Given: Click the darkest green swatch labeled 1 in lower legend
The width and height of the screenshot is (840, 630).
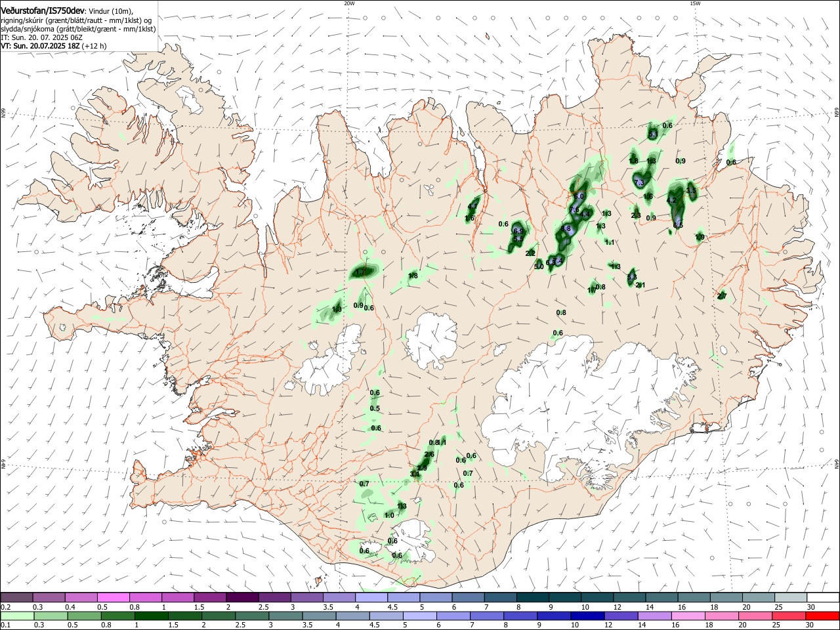Looking at the screenshot, I should [152, 616].
